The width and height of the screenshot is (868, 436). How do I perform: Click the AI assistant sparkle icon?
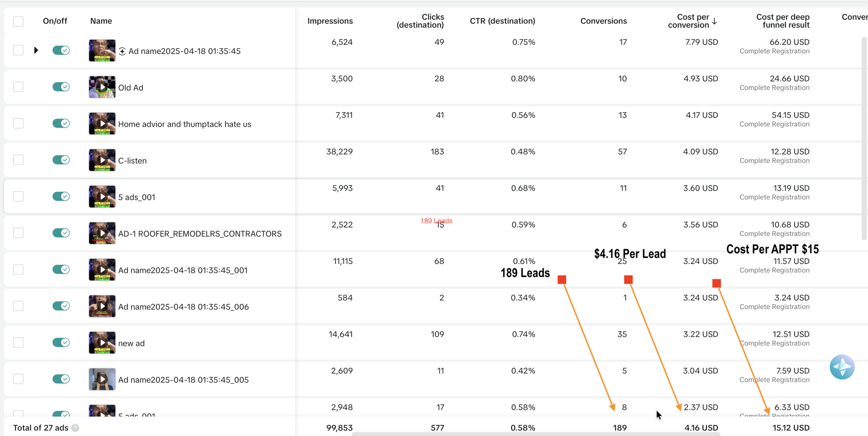click(842, 367)
